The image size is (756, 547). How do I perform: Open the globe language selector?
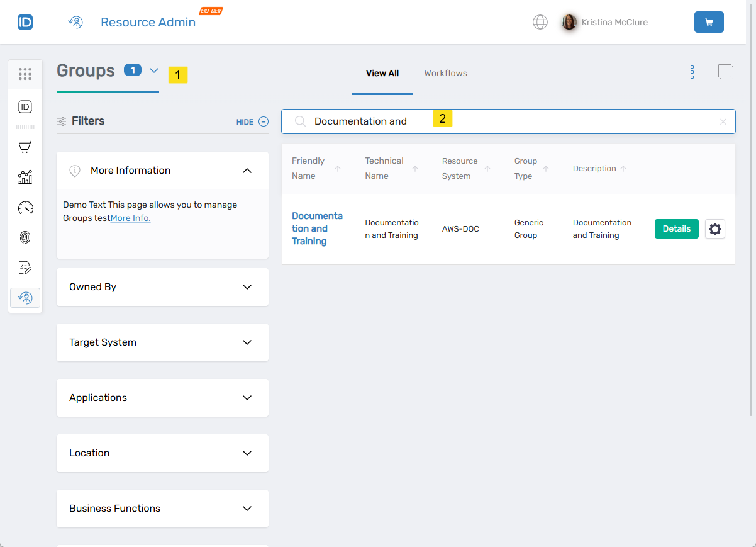click(540, 22)
